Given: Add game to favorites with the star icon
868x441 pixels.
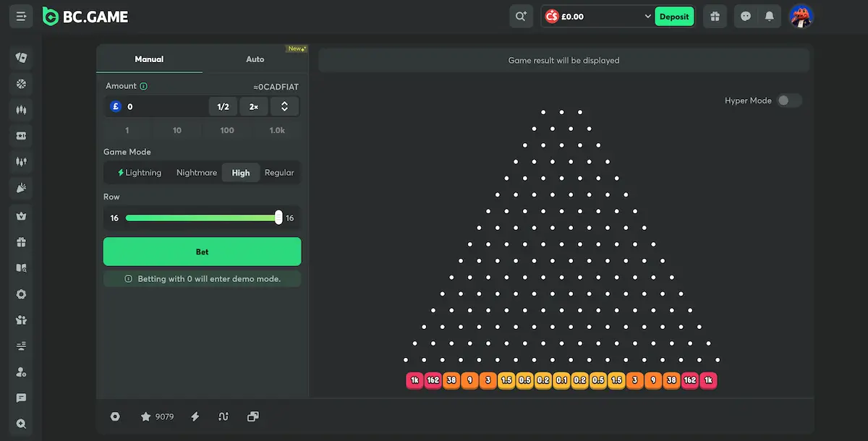Looking at the screenshot, I should pyautogui.click(x=145, y=416).
